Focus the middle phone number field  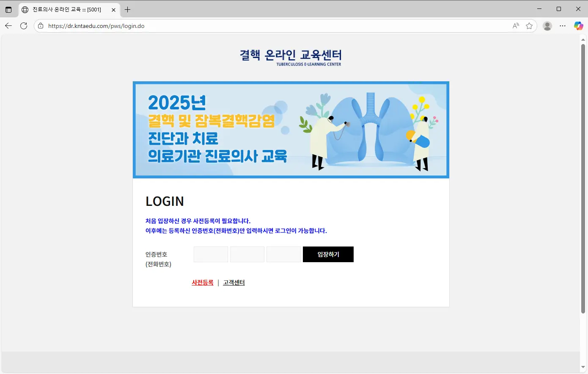[247, 254]
